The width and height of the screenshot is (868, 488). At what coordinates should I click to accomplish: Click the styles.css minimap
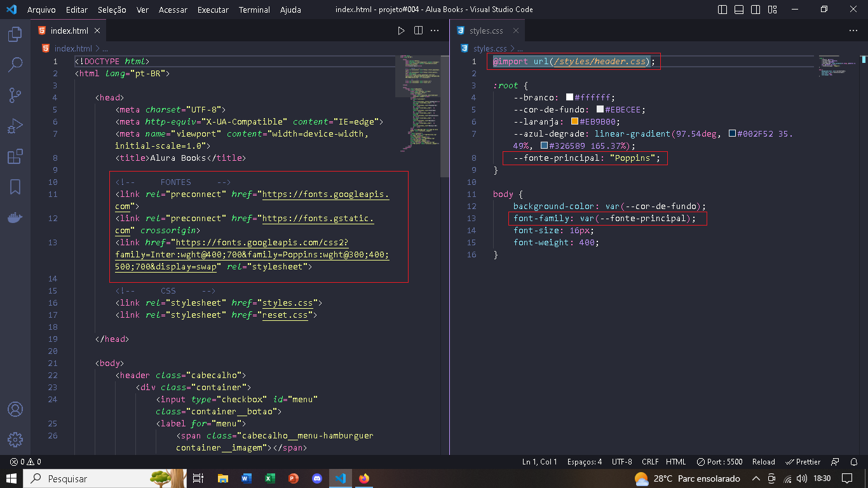click(x=836, y=66)
